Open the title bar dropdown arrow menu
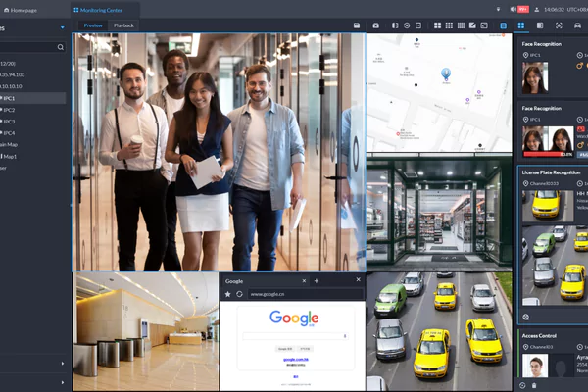This screenshot has height=392, width=588. 500,9
